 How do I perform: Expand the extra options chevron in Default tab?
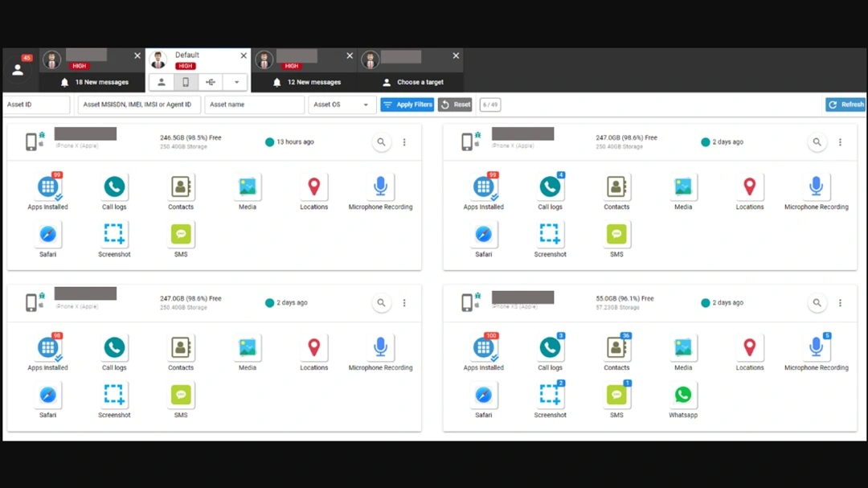[x=235, y=82]
